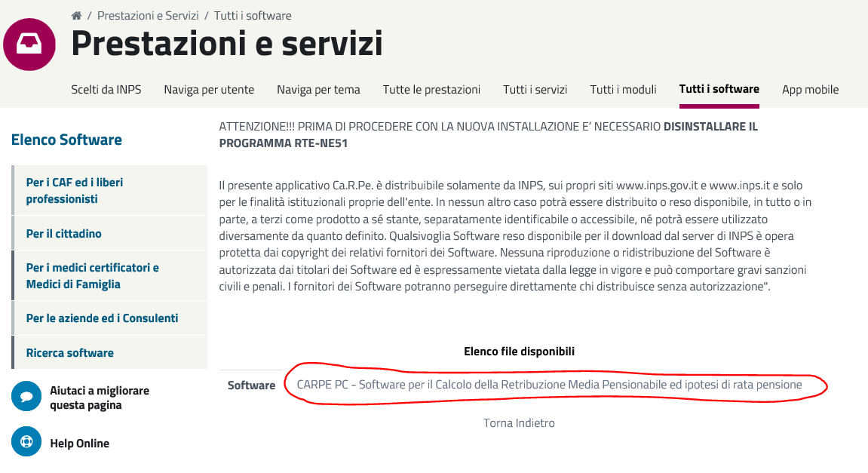This screenshot has width=868, height=473.
Task: Open Per i CAF ed i liberi professionisti
Action: [75, 191]
